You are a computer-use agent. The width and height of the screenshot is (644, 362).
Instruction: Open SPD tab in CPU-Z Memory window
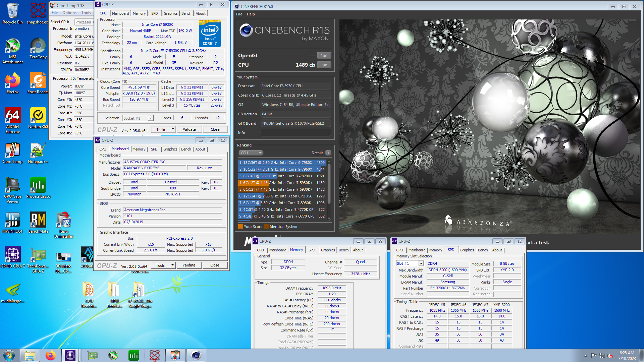(x=312, y=250)
